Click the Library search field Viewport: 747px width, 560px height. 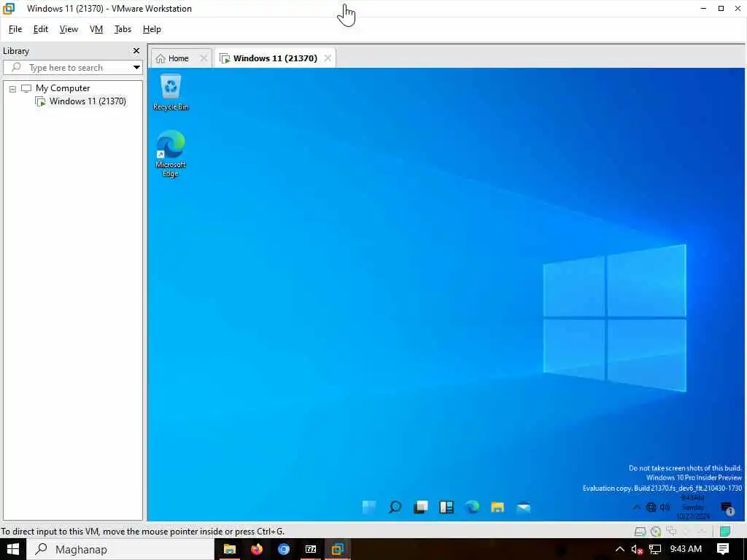click(71, 68)
